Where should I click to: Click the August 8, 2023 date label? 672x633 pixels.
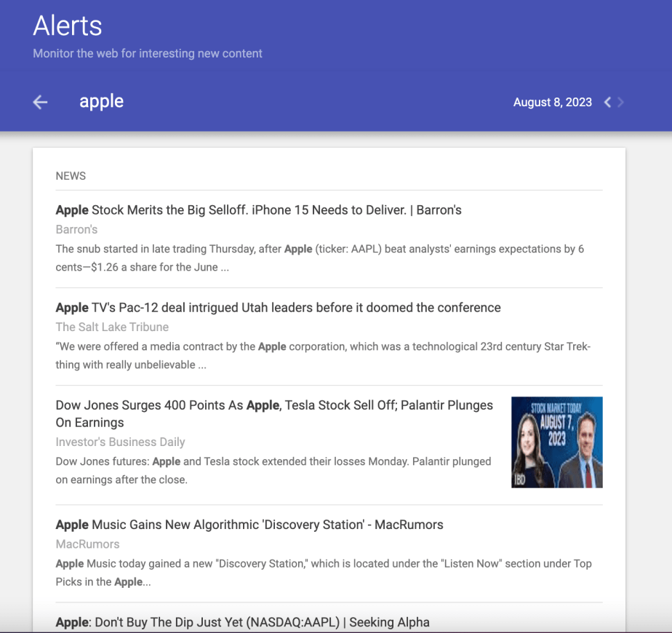(552, 103)
